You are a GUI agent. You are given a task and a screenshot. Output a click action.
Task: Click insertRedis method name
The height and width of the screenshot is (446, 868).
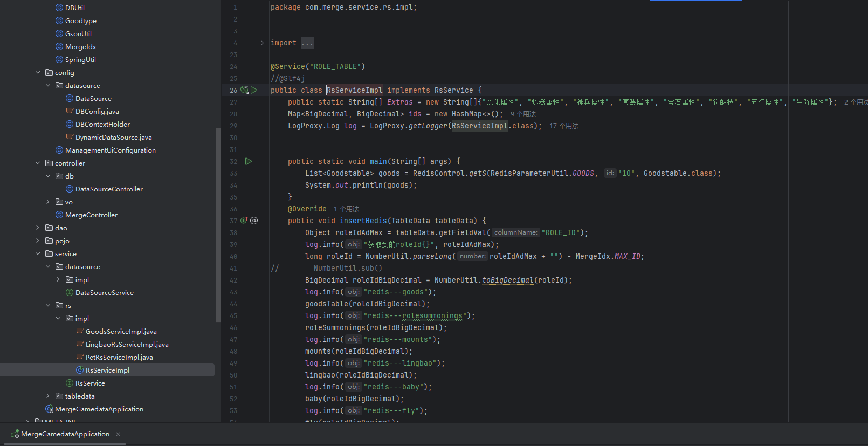click(363, 221)
